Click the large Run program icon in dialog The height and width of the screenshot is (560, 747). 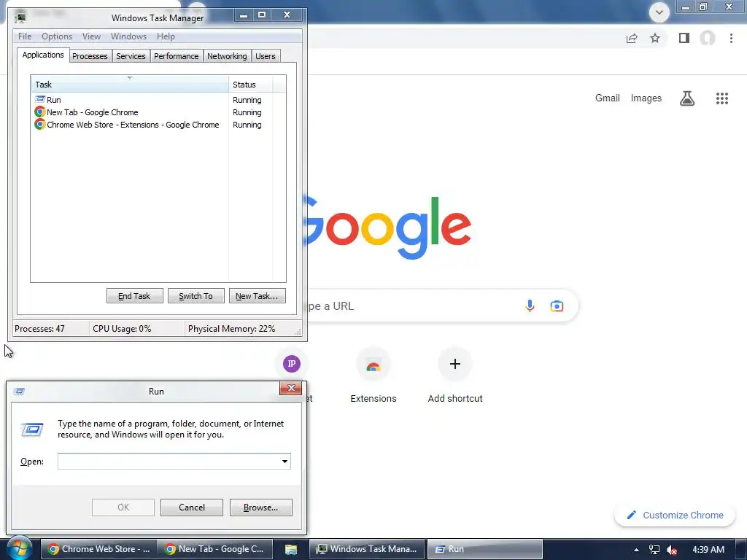(32, 429)
